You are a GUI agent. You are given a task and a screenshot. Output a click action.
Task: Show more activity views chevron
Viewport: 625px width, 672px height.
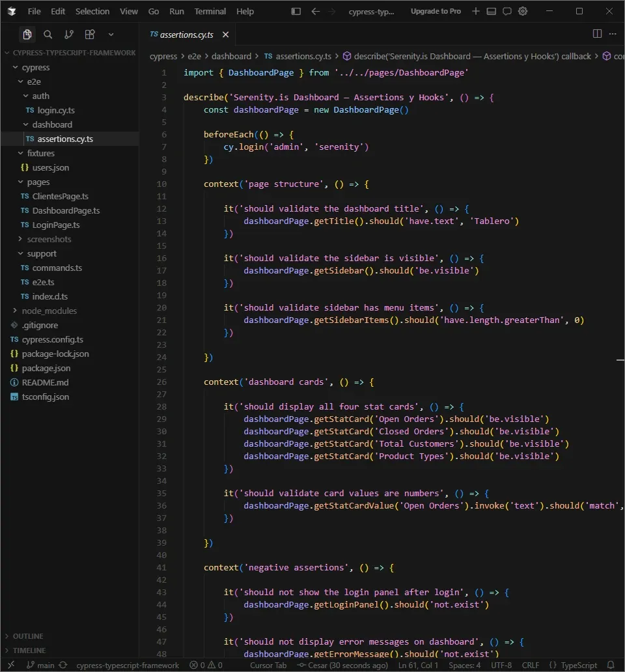tap(111, 35)
